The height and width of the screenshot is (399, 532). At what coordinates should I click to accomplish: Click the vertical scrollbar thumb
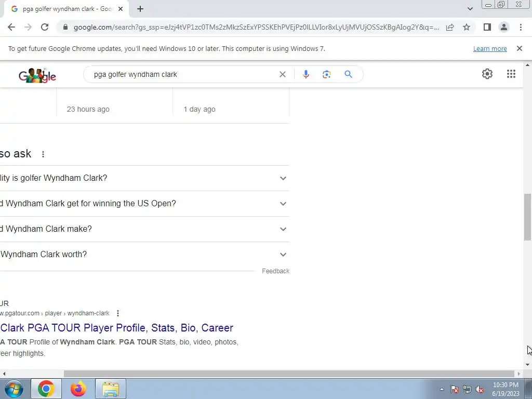527,217
